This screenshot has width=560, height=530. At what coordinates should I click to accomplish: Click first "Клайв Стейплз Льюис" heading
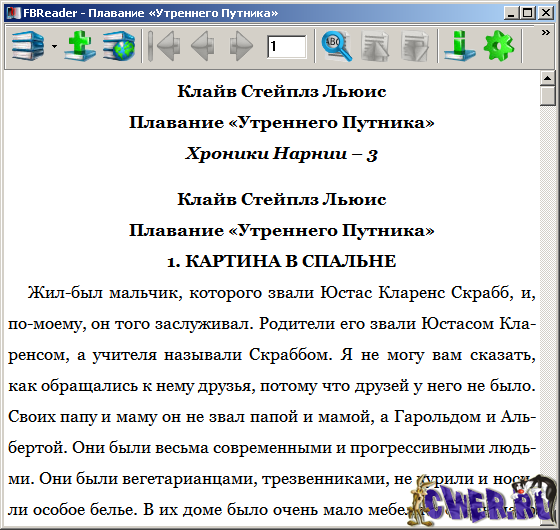coord(282,91)
